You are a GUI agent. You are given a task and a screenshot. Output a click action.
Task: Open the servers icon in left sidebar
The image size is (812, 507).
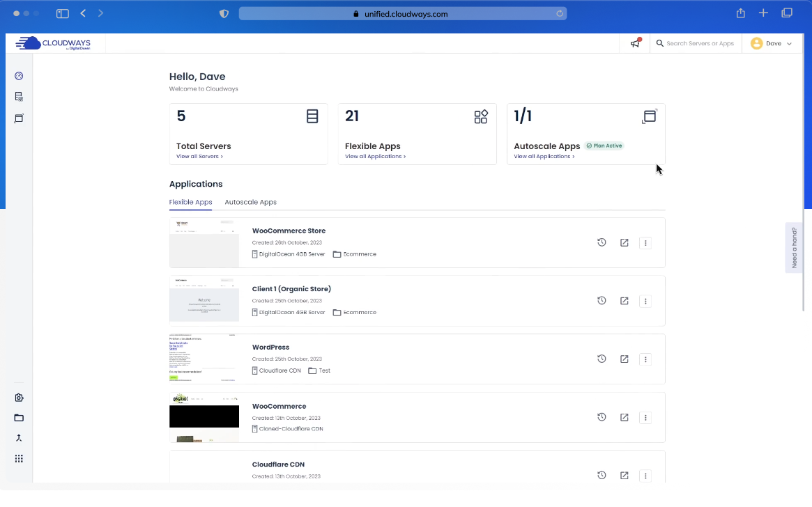[x=19, y=97]
